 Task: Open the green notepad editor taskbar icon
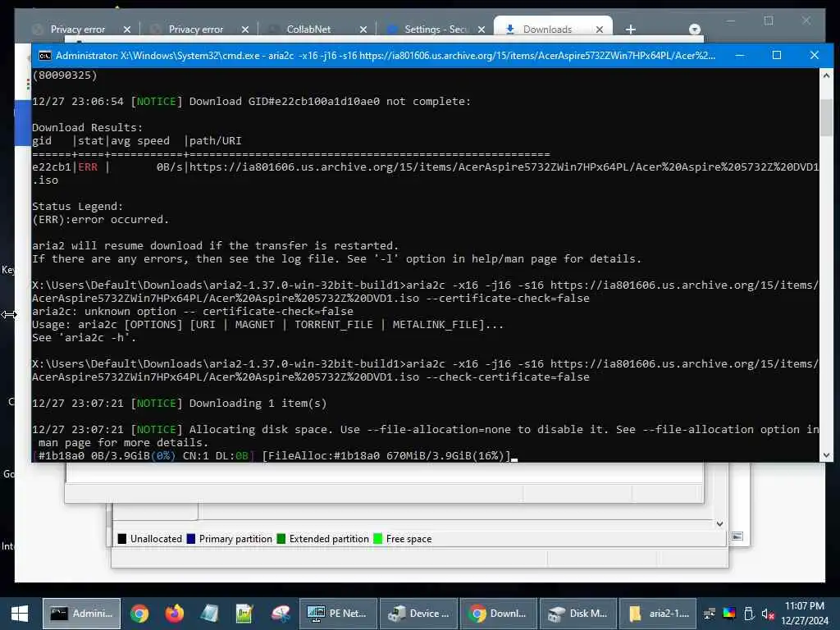tap(244, 614)
